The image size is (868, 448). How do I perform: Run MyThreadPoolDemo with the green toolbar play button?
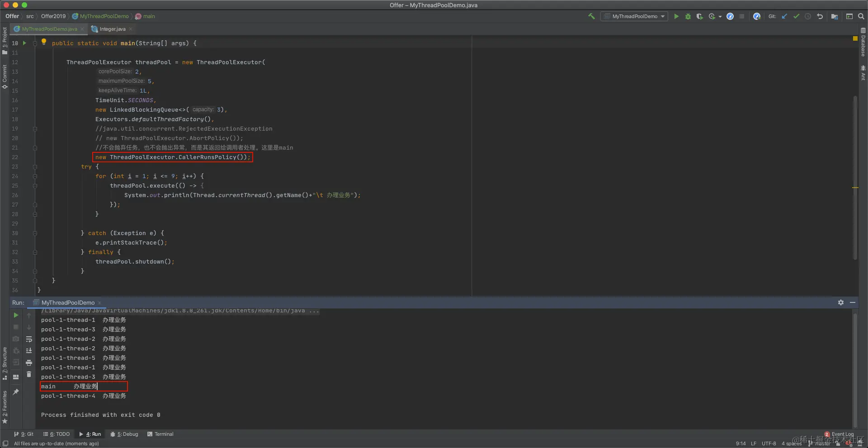click(x=676, y=16)
